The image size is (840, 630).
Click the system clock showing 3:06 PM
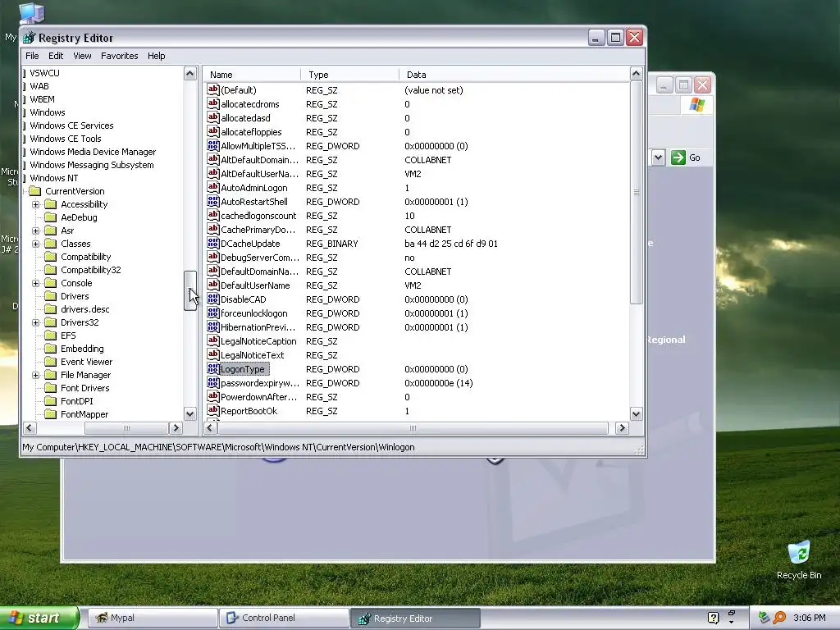[x=809, y=618]
